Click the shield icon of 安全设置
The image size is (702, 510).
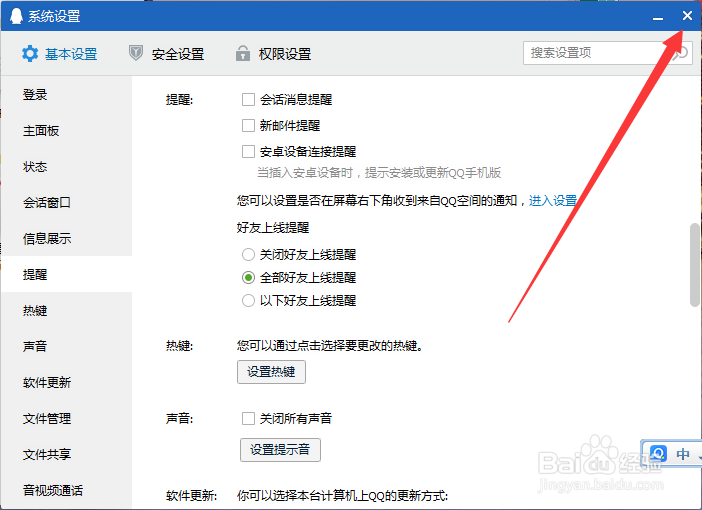tap(136, 53)
